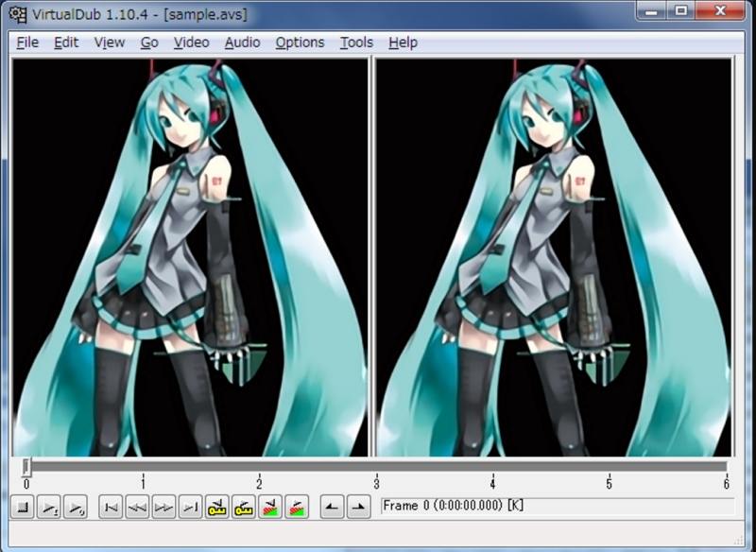Go to next keyframe
Screen dimensions: 756x552
pos(244,508)
